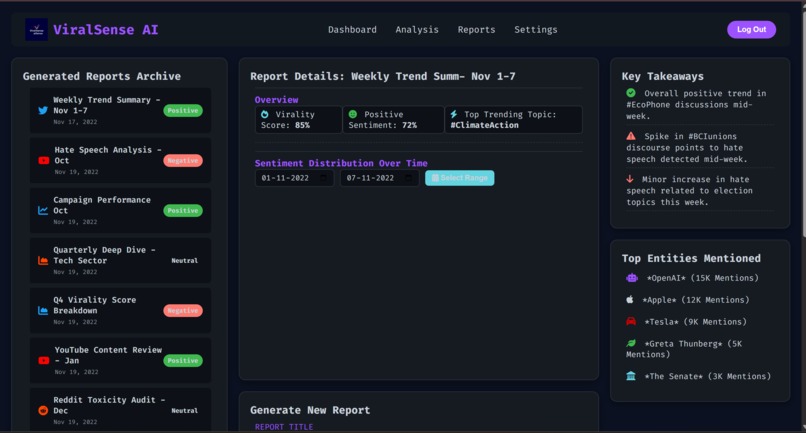Screen dimensions: 806x433
Task: Click Neutral badge on Quarterly Deep Dive report
Action: (185, 261)
